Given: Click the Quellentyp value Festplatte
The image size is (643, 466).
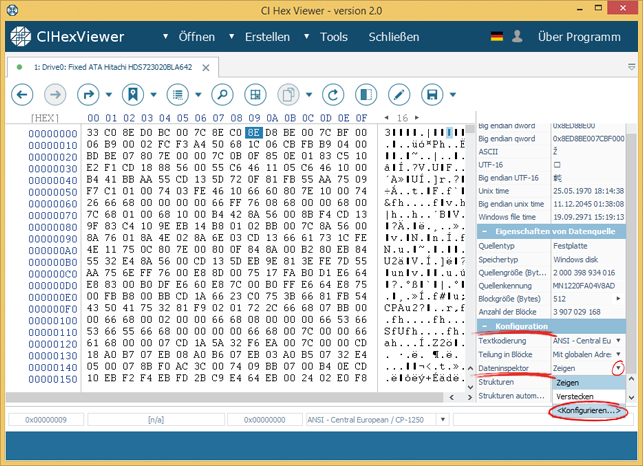Looking at the screenshot, I should (x=570, y=246).
